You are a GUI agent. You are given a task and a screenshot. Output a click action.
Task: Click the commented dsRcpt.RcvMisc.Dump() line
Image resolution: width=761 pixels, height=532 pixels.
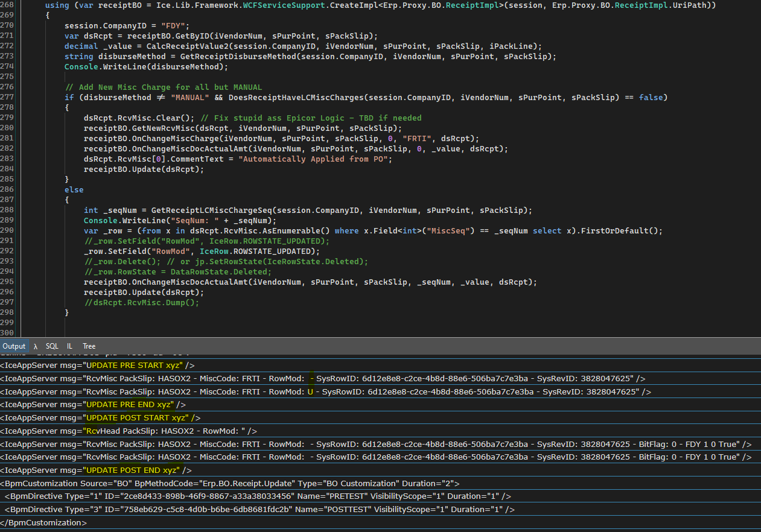point(142,302)
